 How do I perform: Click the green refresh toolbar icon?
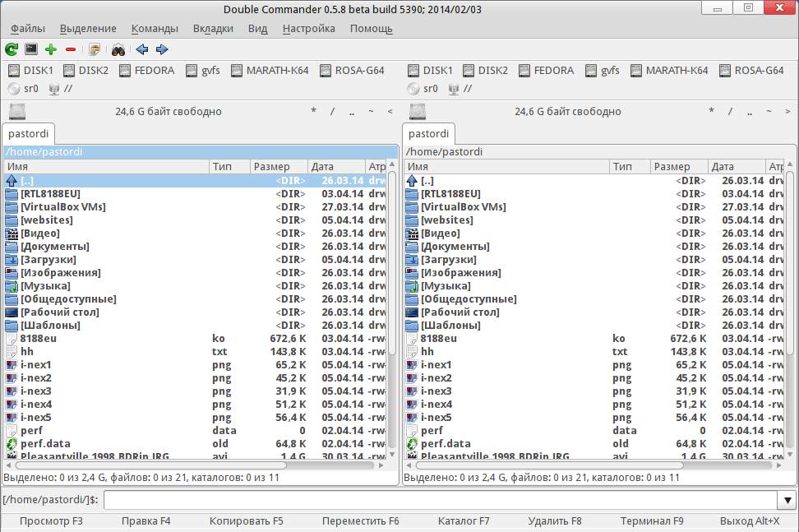(12, 49)
